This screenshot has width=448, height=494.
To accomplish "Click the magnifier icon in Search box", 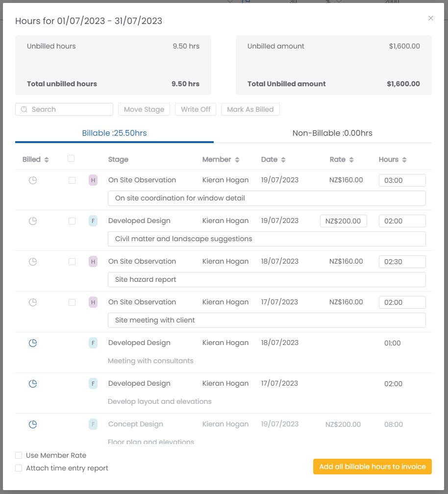I will (24, 109).
